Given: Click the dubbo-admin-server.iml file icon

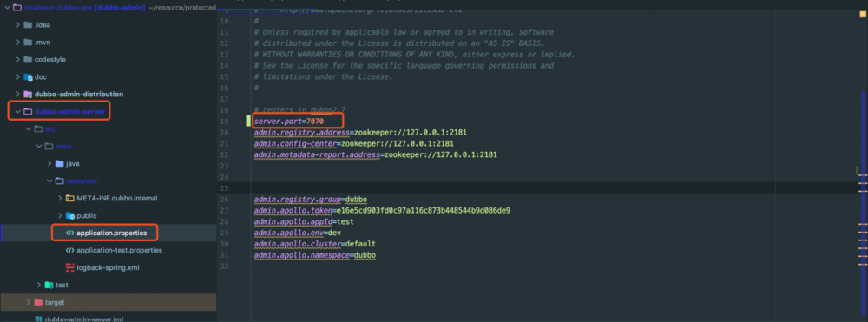Looking at the screenshot, I should pyautogui.click(x=38, y=319).
